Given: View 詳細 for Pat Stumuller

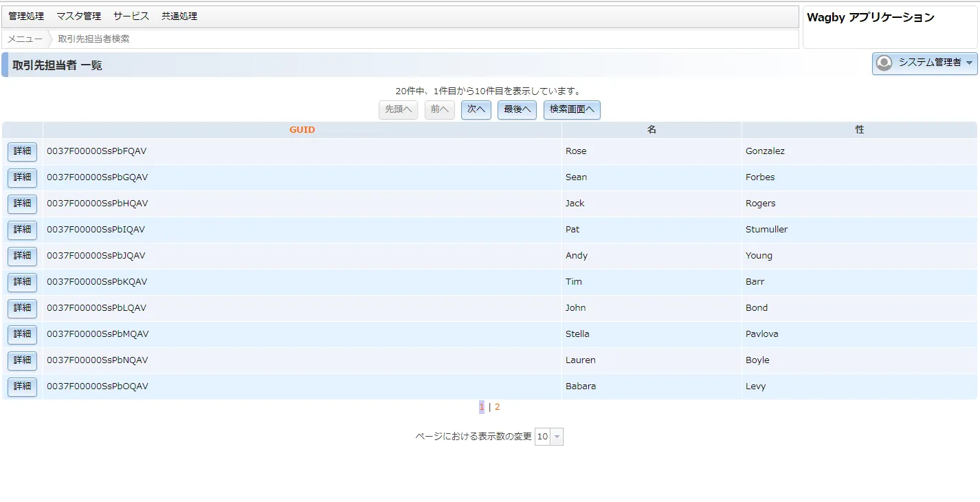Looking at the screenshot, I should point(22,230).
